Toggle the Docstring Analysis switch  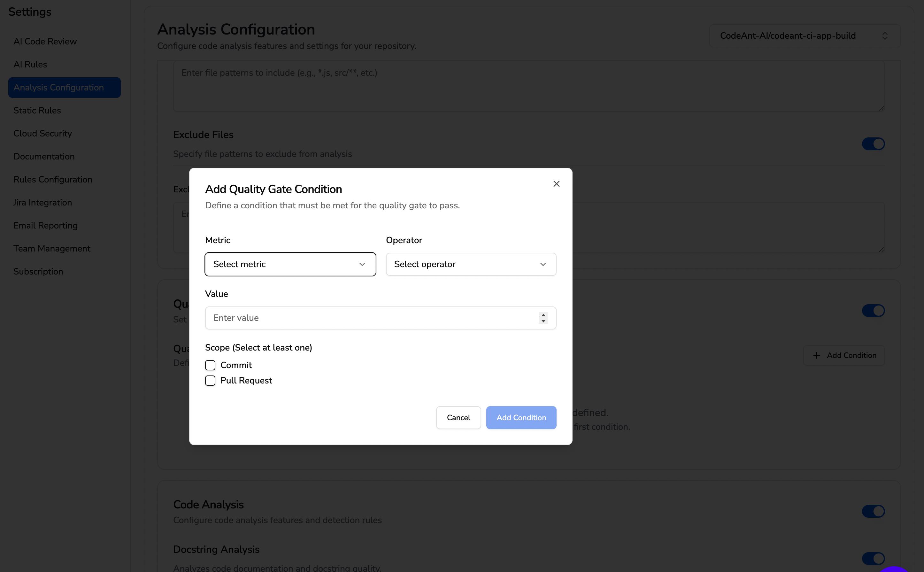[x=873, y=558]
